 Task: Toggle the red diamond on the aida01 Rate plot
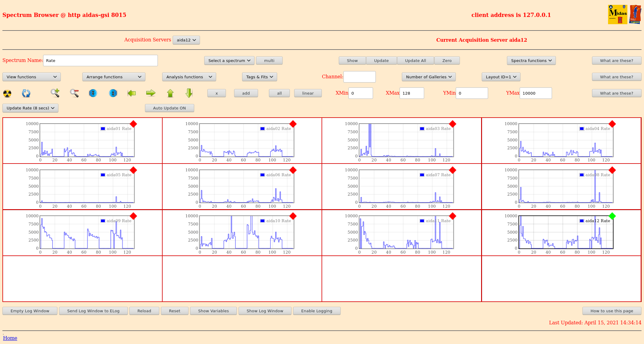(133, 124)
